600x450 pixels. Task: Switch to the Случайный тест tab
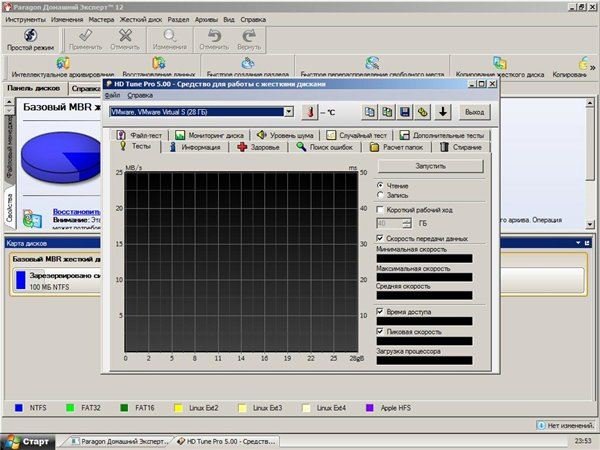pos(357,135)
